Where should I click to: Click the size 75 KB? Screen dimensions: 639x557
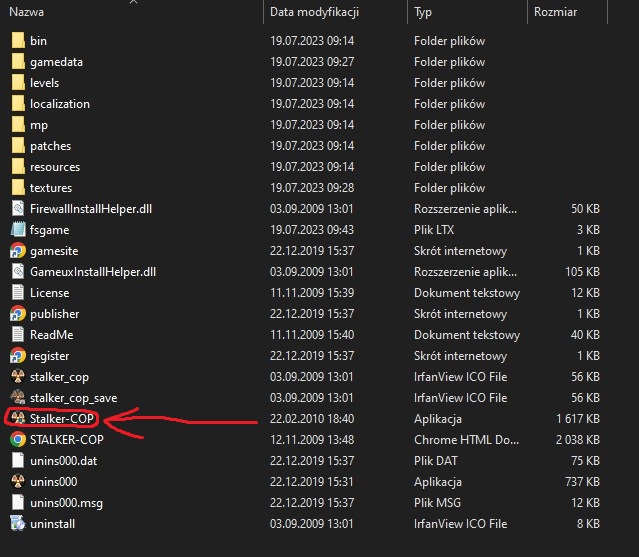[x=585, y=460]
